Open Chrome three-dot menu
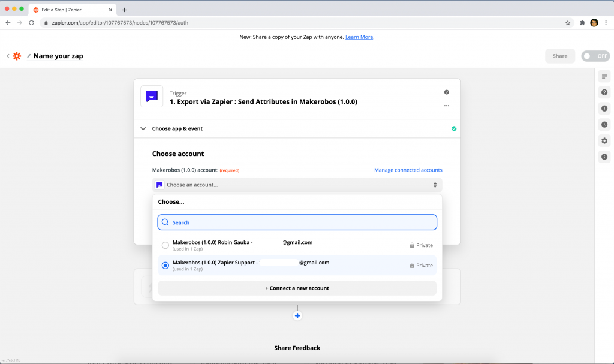This screenshot has width=614, height=364. coord(606,23)
